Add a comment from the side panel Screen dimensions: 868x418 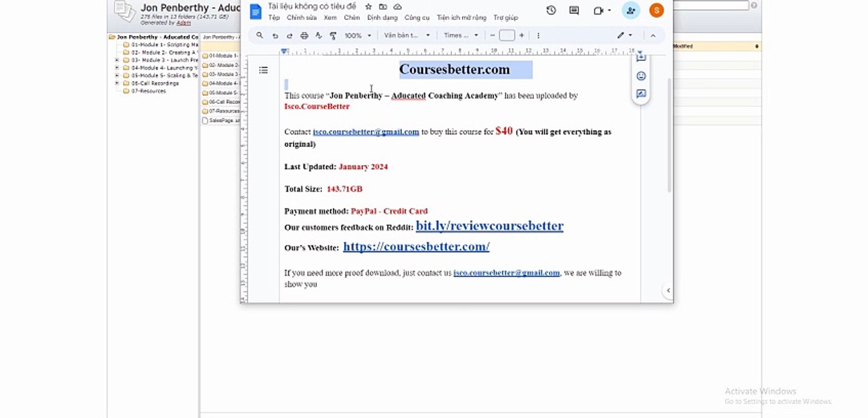tap(641, 58)
